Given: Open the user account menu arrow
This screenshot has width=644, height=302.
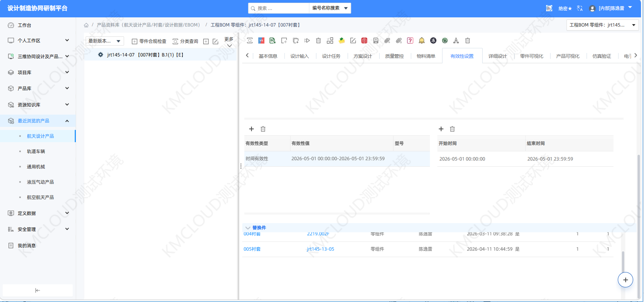Looking at the screenshot, I should pos(630,7).
